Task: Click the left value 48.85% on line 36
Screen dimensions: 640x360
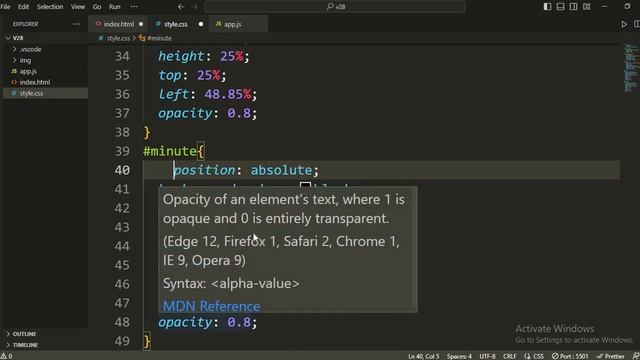Action: (228, 94)
